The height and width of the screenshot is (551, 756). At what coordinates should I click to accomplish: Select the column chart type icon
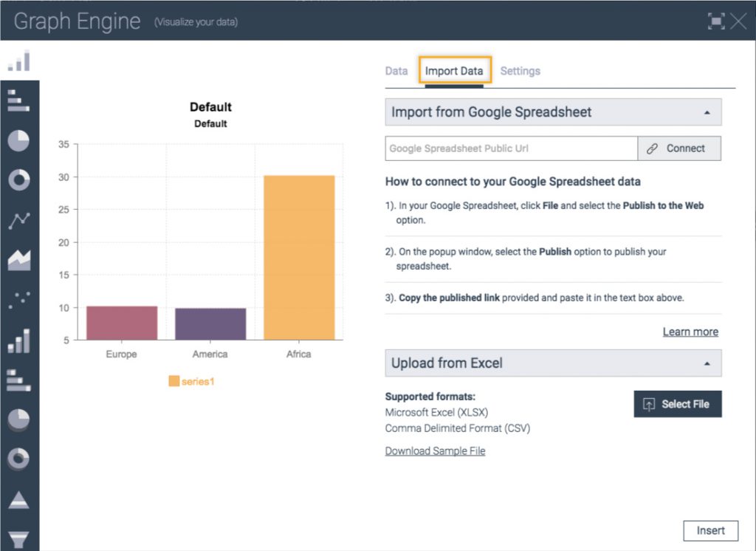(19, 61)
